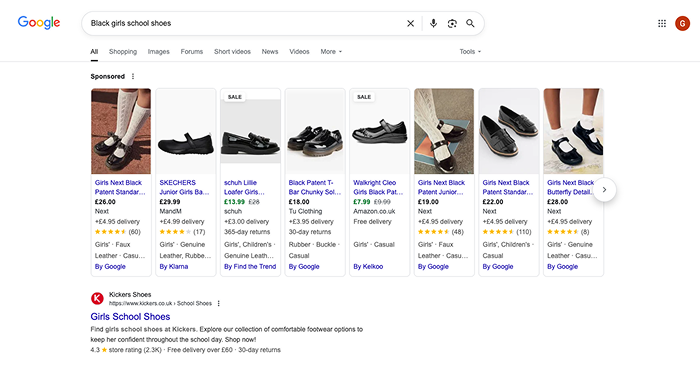Expand the More search filters menu

(x=331, y=52)
